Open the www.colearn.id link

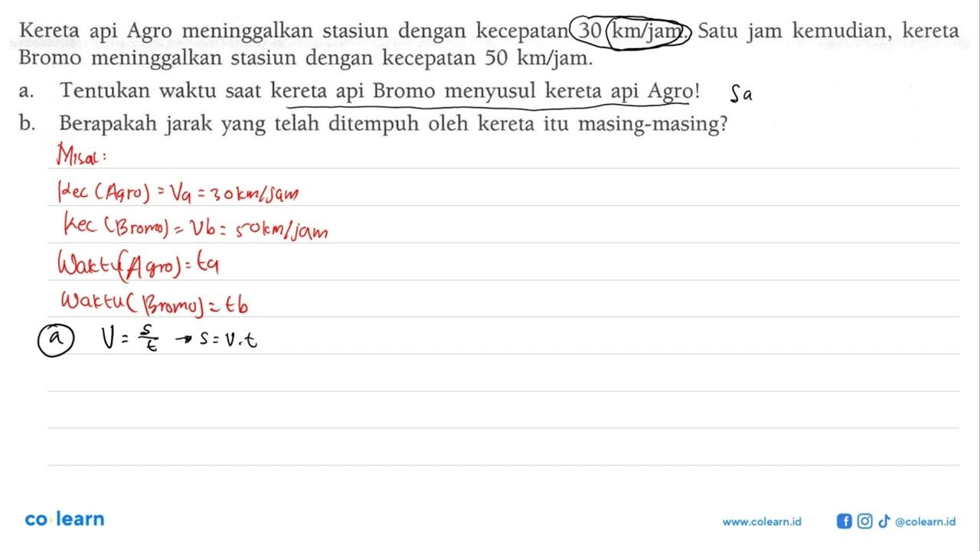click(x=761, y=521)
